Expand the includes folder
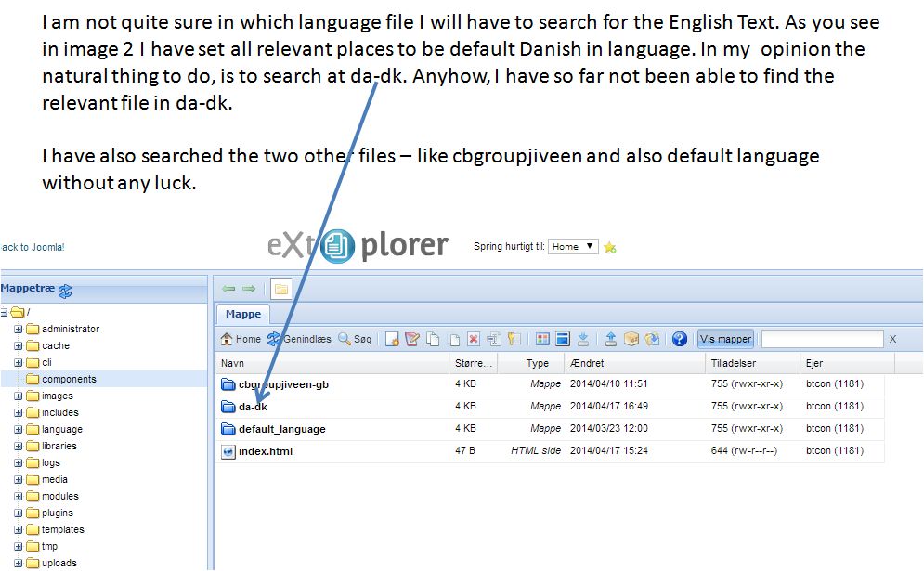Image resolution: width=924 pixels, height=571 pixels. pos(19,412)
